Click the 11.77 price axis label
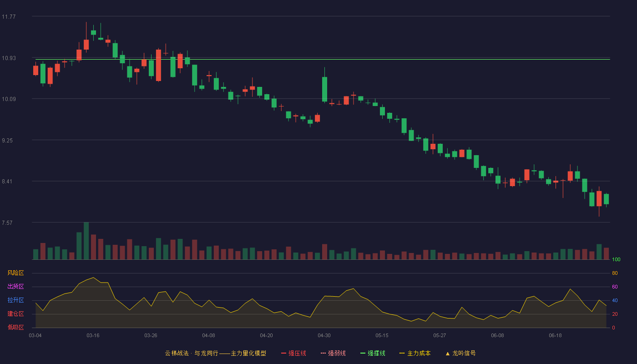637x364 pixels. point(9,17)
